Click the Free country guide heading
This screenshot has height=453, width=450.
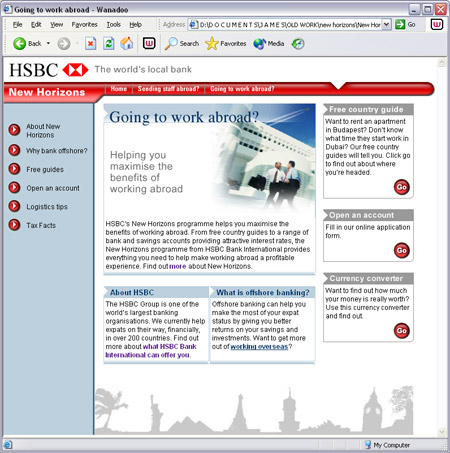(366, 109)
